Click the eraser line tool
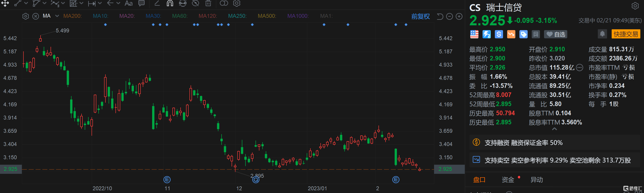The height and width of the screenshot is (193, 644). (x=157, y=3)
